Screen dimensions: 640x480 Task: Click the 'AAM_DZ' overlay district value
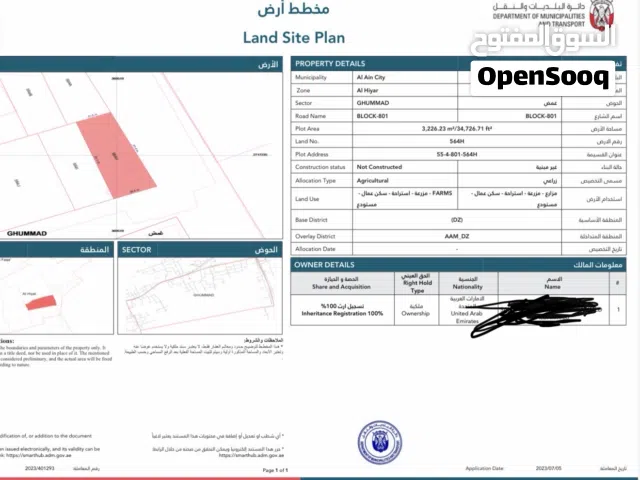pos(457,236)
